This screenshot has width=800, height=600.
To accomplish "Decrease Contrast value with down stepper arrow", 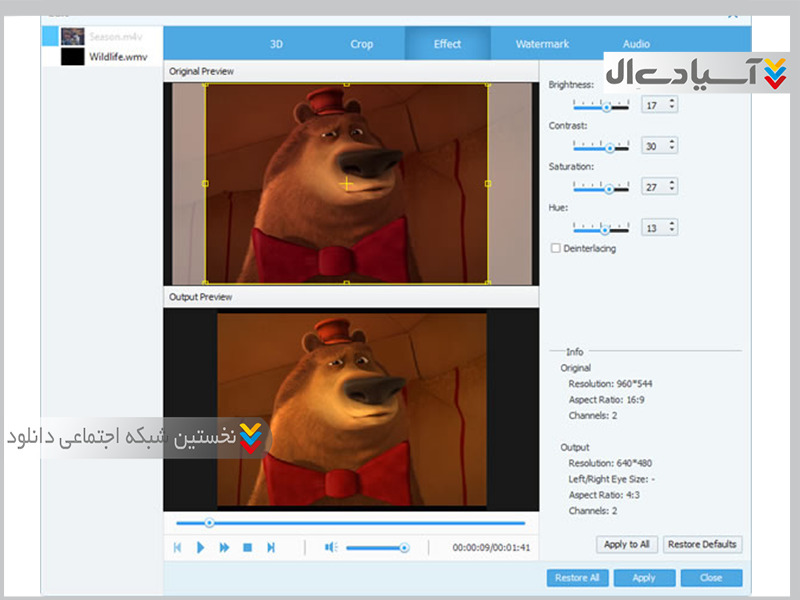I will tap(672, 150).
